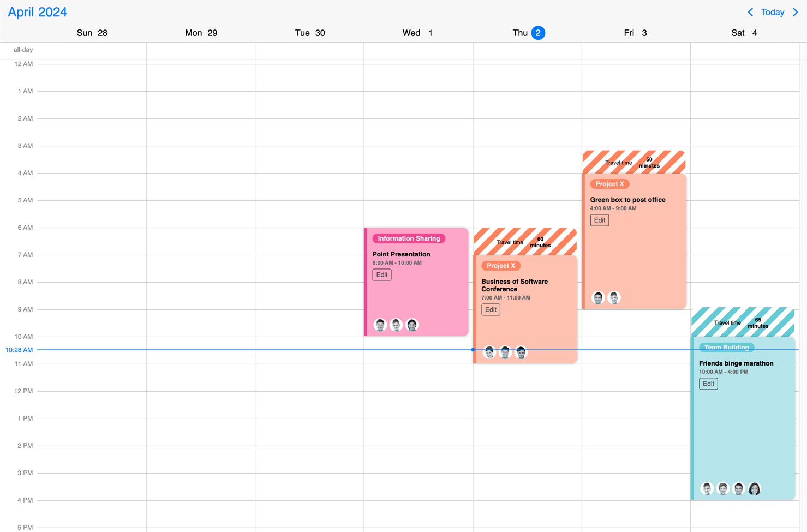Open second attendee avatar on Friends binge marathon

(723, 488)
